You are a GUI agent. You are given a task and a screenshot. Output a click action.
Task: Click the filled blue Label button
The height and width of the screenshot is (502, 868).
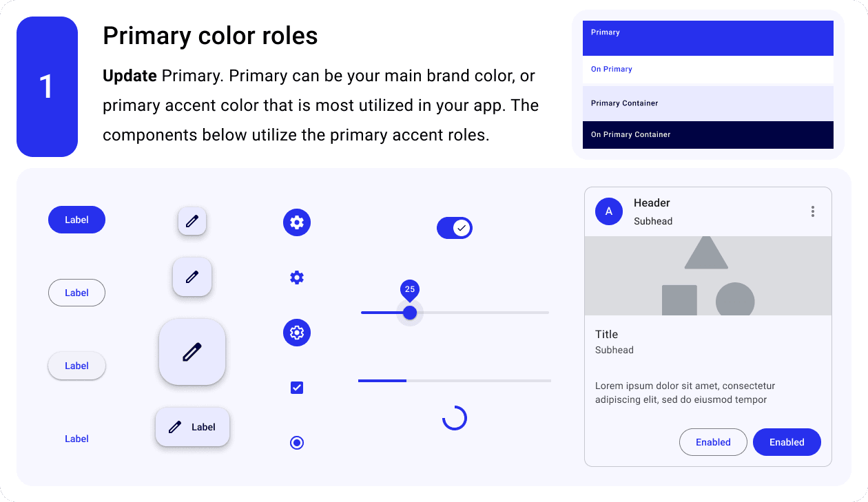(76, 220)
